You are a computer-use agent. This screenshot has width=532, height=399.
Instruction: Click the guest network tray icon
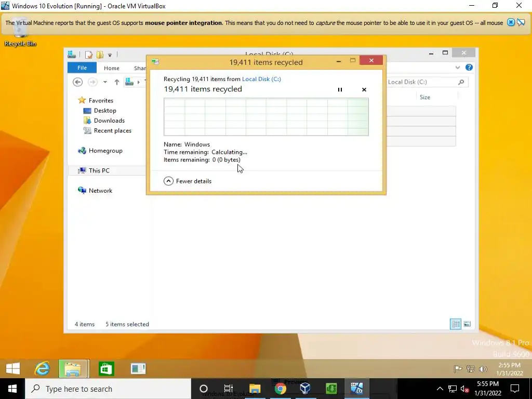pyautogui.click(x=471, y=369)
